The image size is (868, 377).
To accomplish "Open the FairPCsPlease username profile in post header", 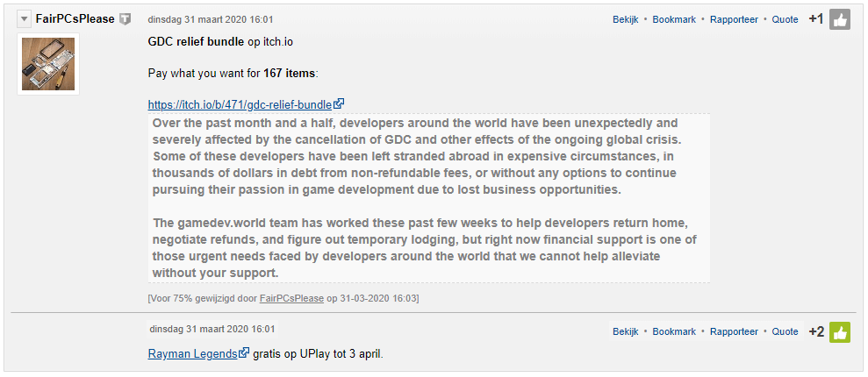I will point(75,19).
